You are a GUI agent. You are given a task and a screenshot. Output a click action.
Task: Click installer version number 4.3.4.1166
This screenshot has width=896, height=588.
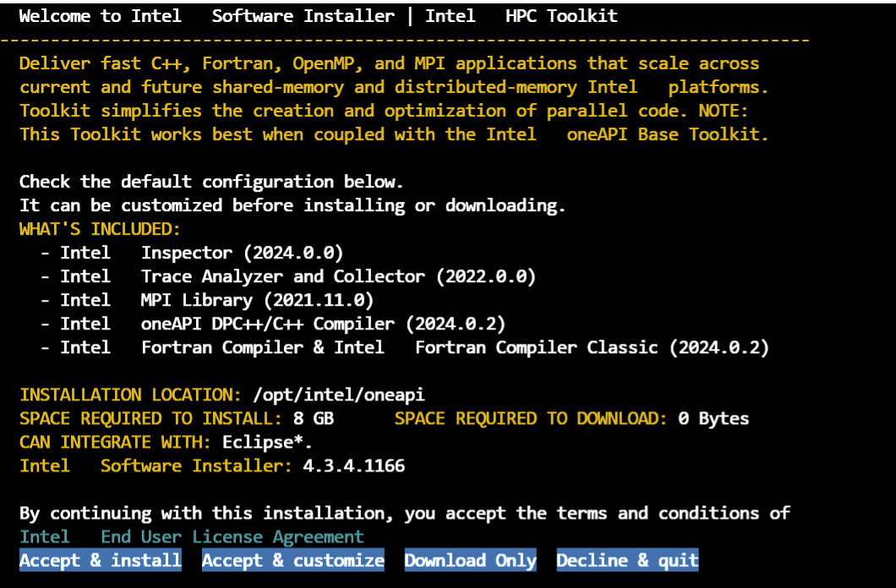[x=353, y=465]
